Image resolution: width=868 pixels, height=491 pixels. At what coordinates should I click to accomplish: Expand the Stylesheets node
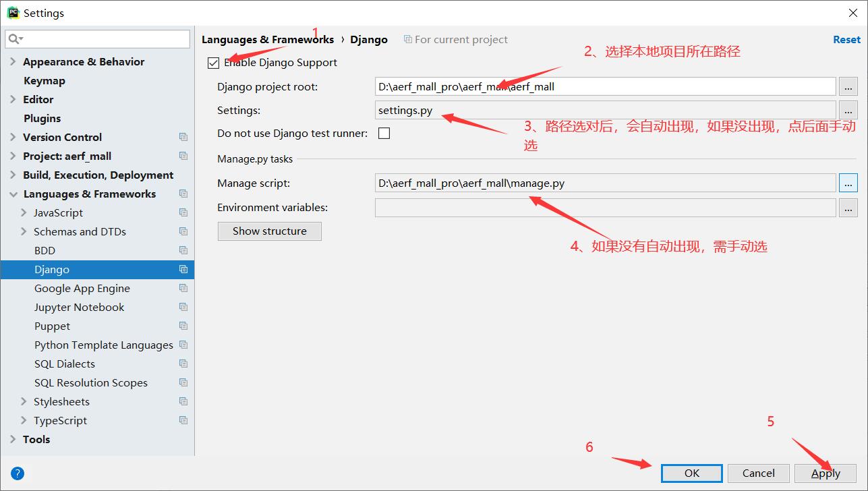24,401
